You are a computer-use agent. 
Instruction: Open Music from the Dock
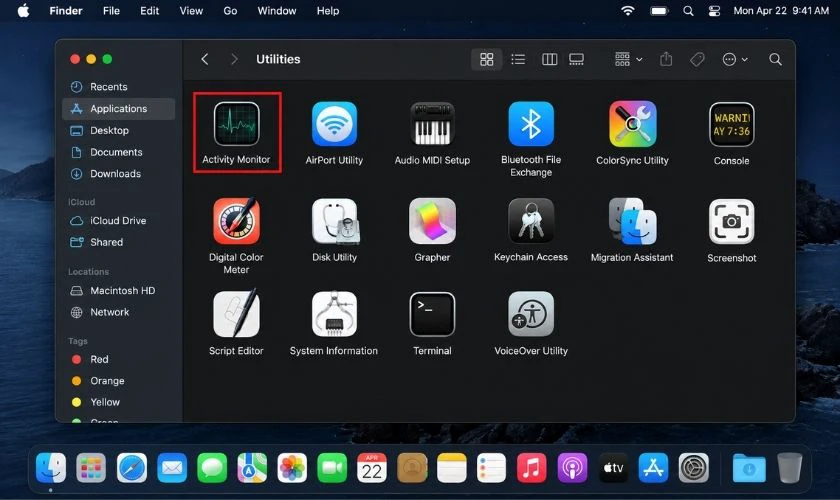pos(531,468)
